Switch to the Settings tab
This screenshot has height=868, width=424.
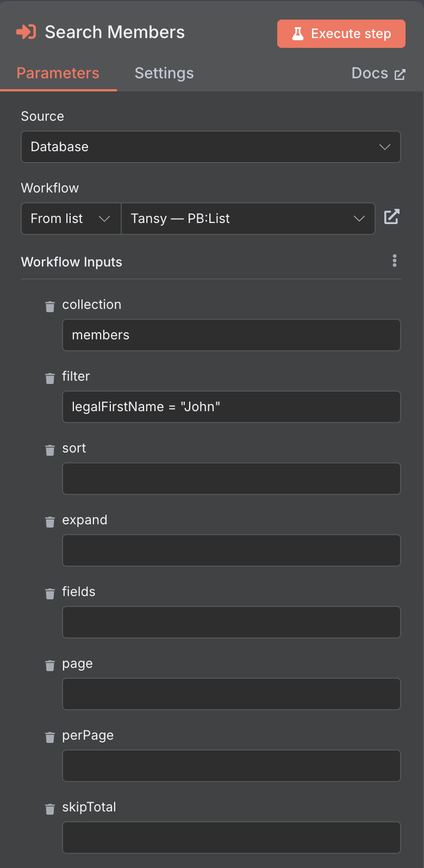pos(164,73)
